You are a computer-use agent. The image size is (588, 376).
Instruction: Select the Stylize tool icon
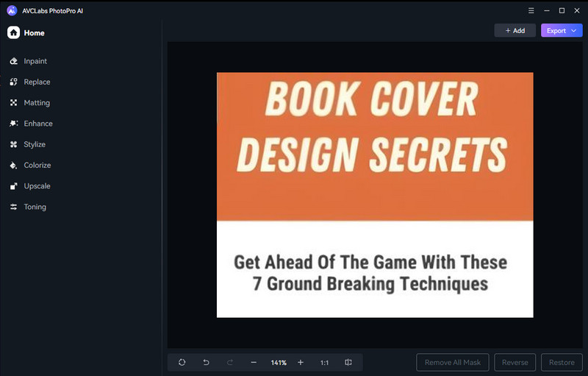(13, 144)
